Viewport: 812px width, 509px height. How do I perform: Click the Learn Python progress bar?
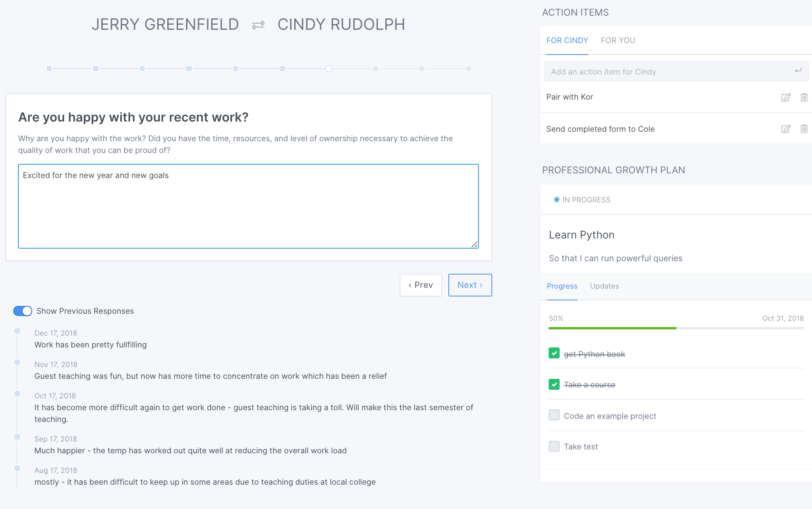click(676, 328)
